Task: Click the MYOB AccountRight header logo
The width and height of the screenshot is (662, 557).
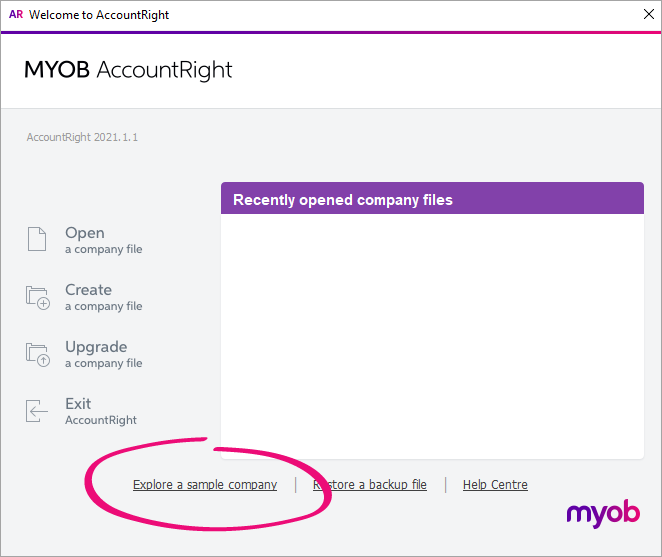Action: tap(128, 70)
